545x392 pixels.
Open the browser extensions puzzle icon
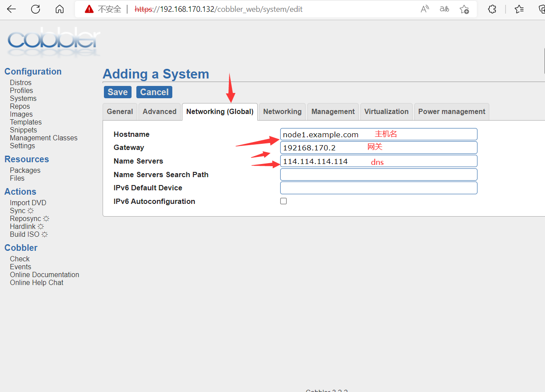(x=492, y=9)
